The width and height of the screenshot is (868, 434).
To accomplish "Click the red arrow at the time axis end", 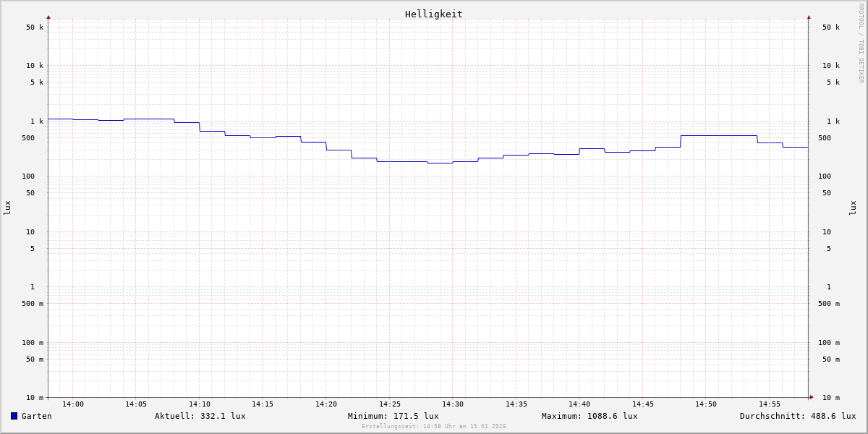I will (812, 397).
